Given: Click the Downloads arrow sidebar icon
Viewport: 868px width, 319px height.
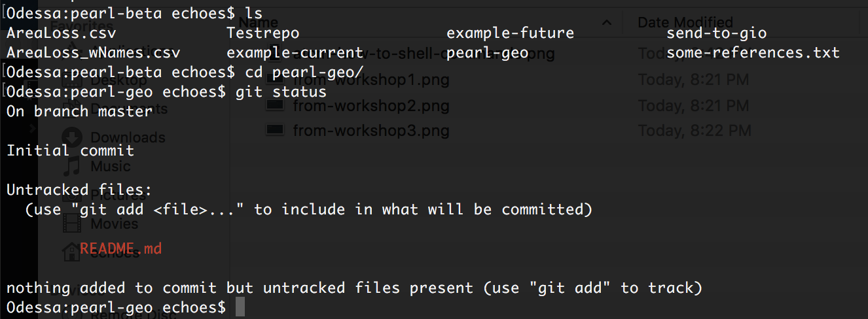Looking at the screenshot, I should [x=72, y=137].
